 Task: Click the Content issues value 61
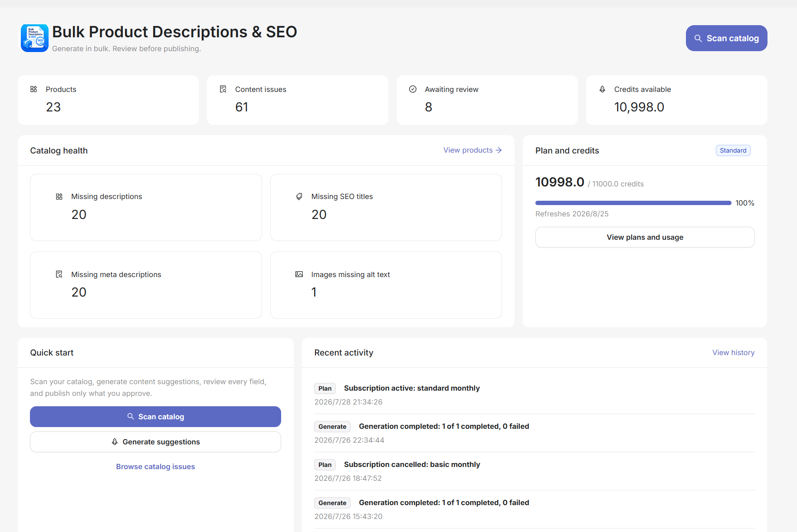242,107
